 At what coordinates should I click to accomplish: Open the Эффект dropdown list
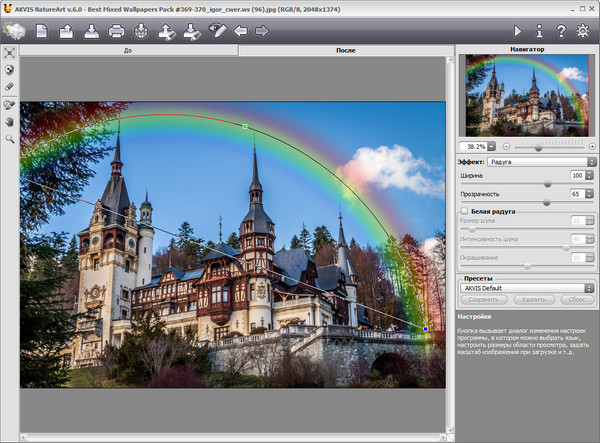(x=541, y=161)
